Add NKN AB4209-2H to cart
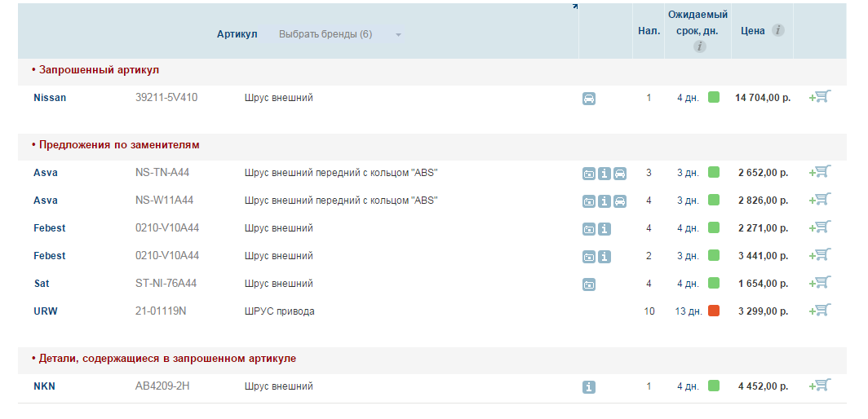This screenshot has height=419, width=868. (820, 386)
